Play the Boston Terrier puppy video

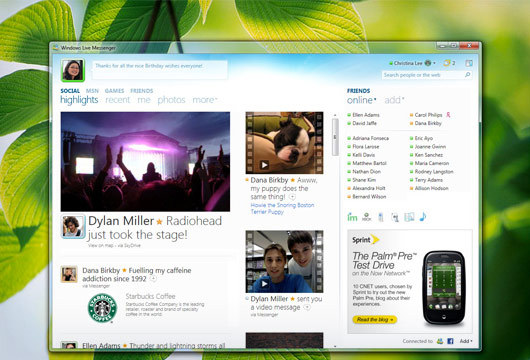click(264, 165)
